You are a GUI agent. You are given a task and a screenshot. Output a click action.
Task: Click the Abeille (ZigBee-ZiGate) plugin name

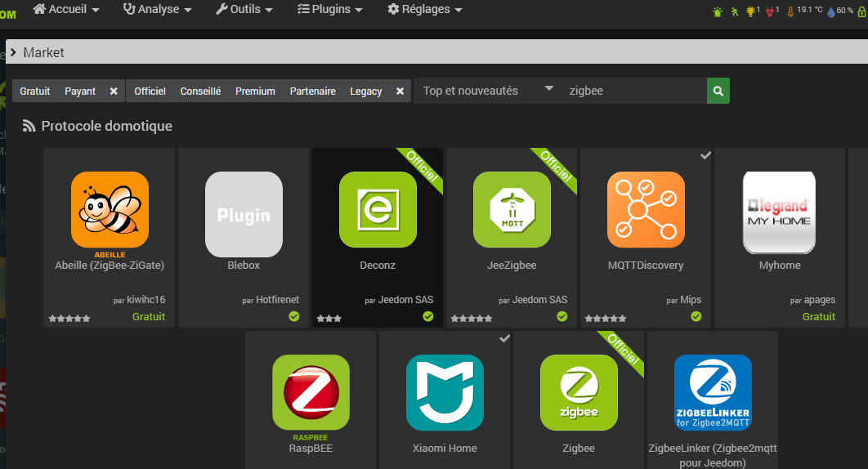[110, 266]
